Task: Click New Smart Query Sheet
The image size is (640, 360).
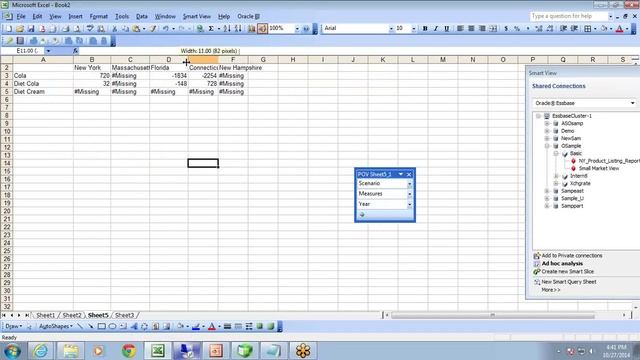Action: [569, 282]
